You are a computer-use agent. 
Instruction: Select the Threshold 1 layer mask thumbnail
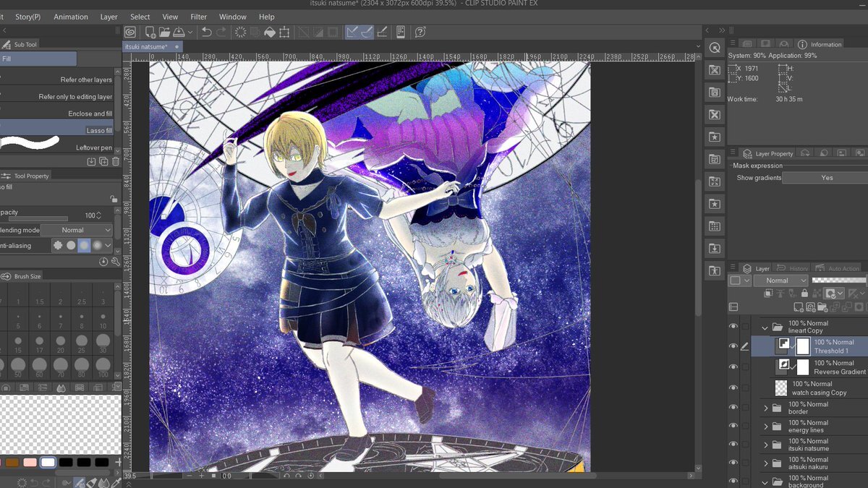(x=803, y=346)
